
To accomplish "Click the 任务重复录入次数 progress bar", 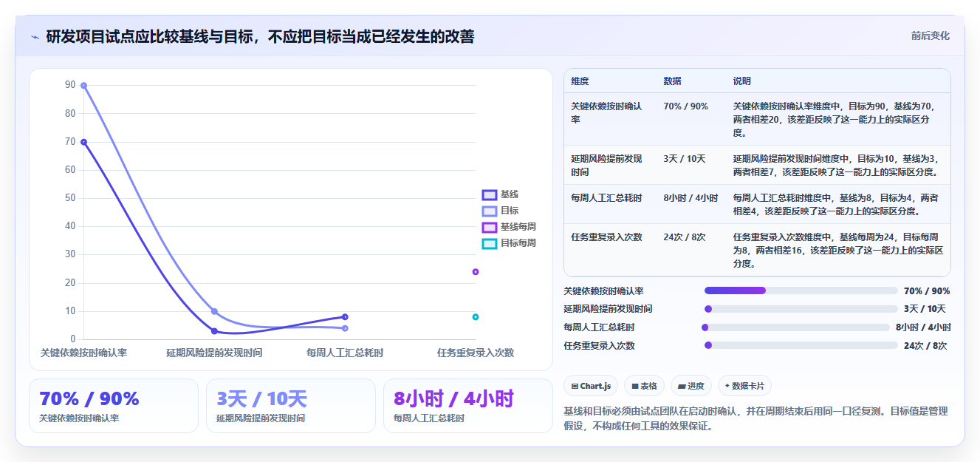I will [x=801, y=345].
